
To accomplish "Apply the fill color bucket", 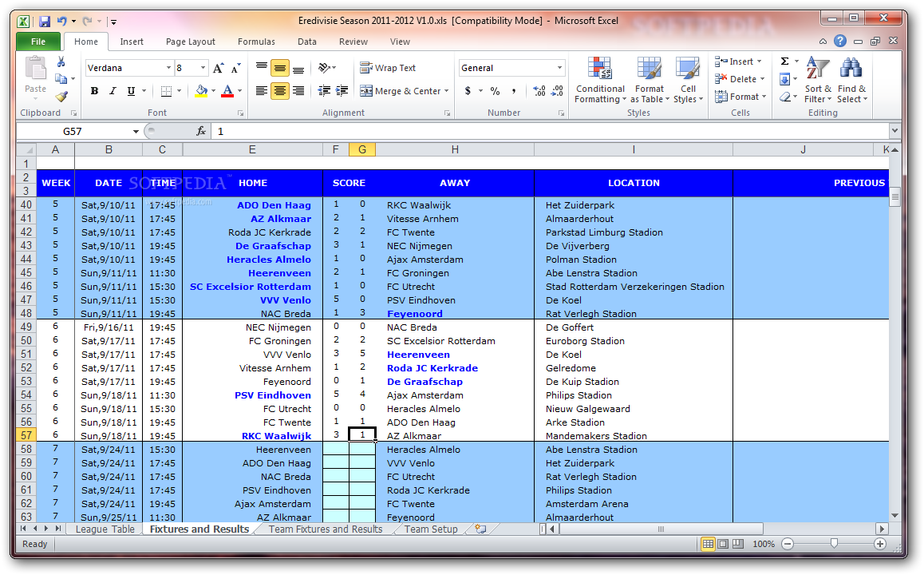I will [202, 91].
